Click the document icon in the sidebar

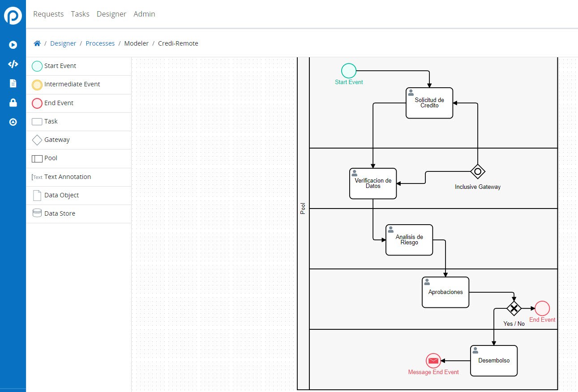coord(13,83)
